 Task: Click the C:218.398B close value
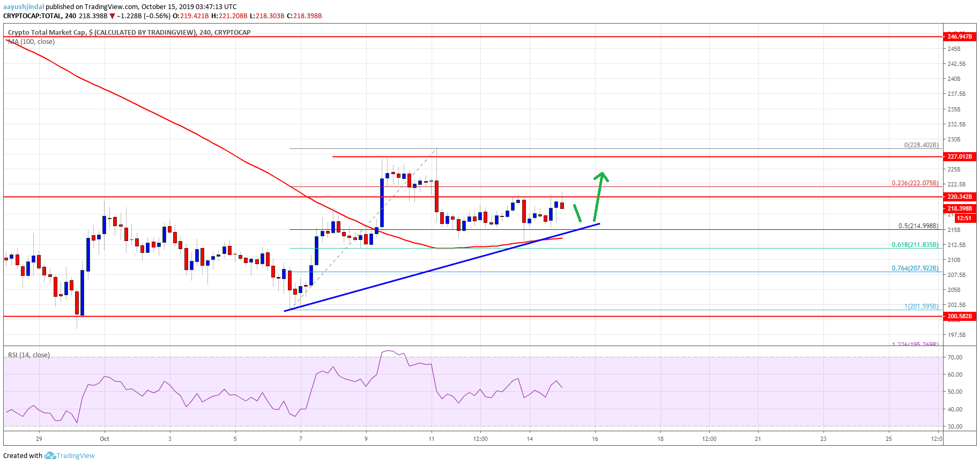coord(305,16)
